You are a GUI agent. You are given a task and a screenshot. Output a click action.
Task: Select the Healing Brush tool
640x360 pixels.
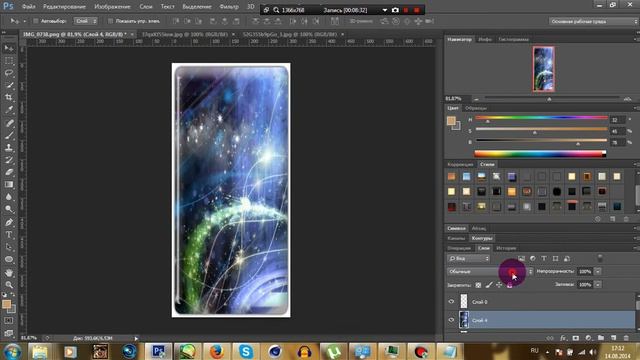click(9, 123)
